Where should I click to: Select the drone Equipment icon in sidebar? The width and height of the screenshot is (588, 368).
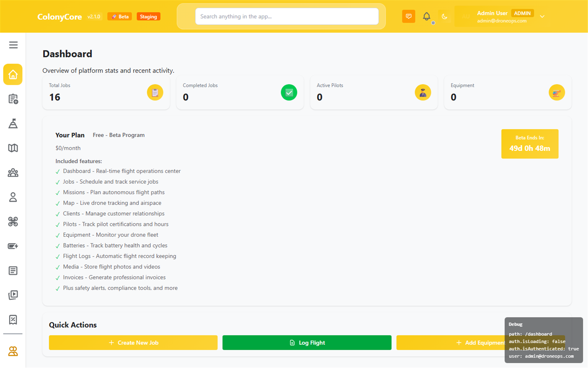(13, 221)
